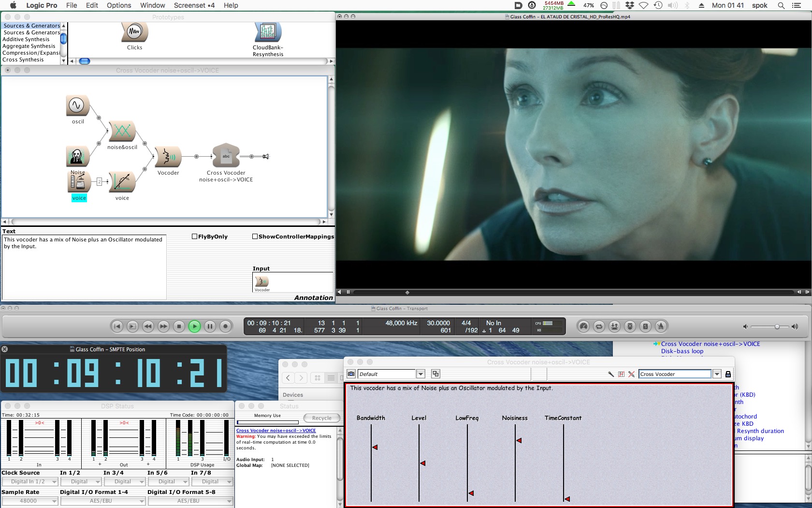Fast forward in the Transport window
Image resolution: width=812 pixels, height=508 pixels.
pos(163,326)
